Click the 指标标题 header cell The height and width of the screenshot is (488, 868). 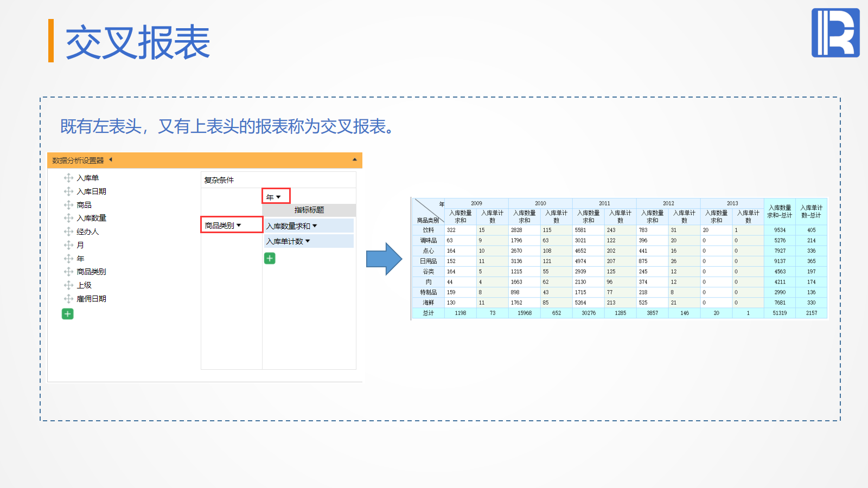point(309,210)
